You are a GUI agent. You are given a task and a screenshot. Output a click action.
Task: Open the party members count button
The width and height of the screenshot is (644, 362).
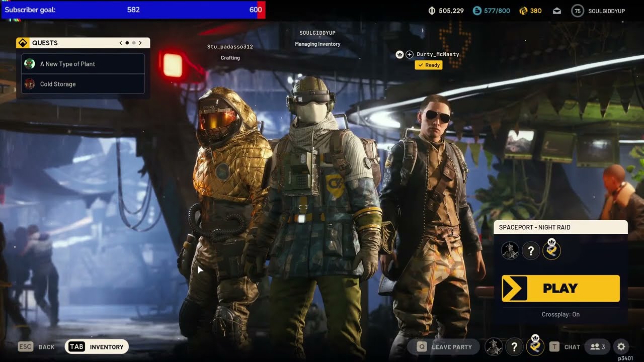(598, 346)
